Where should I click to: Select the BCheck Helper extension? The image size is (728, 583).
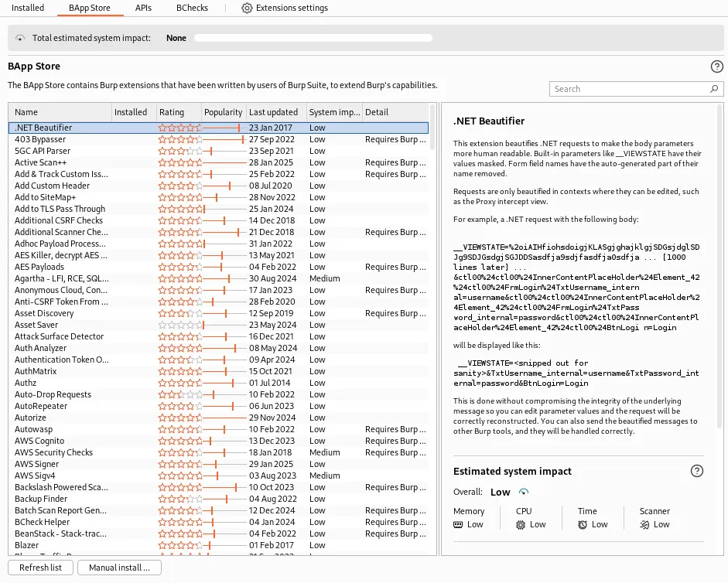tap(218, 522)
